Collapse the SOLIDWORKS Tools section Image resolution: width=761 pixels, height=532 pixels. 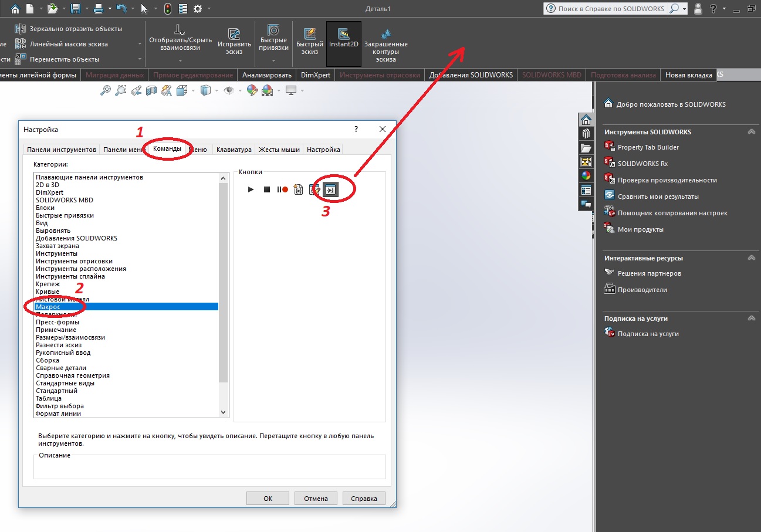(751, 132)
